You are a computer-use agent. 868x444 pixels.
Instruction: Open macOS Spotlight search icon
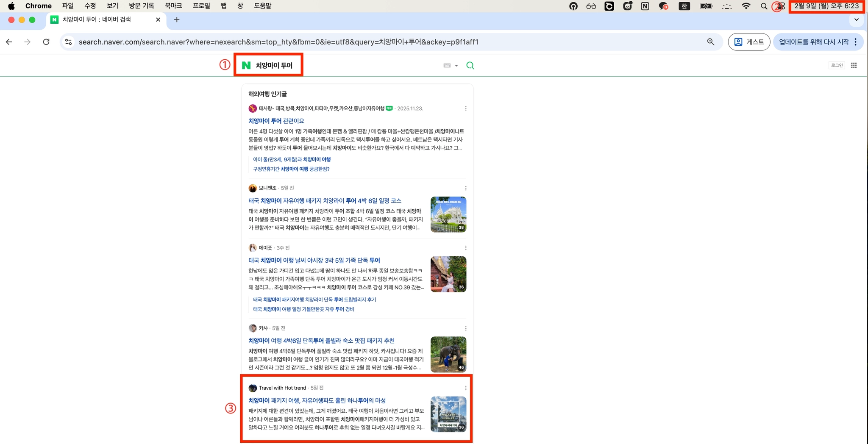pos(764,6)
